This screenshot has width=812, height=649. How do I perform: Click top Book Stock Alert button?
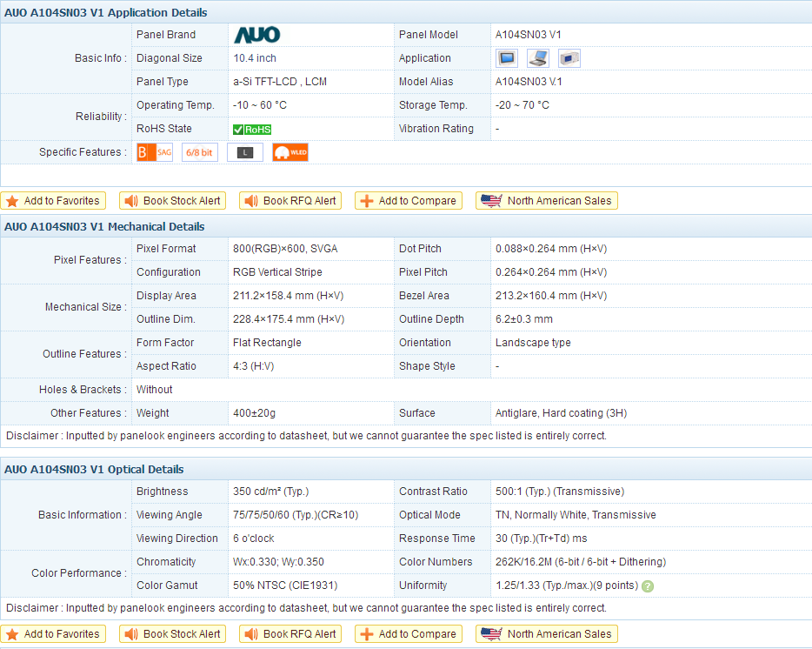tap(172, 201)
